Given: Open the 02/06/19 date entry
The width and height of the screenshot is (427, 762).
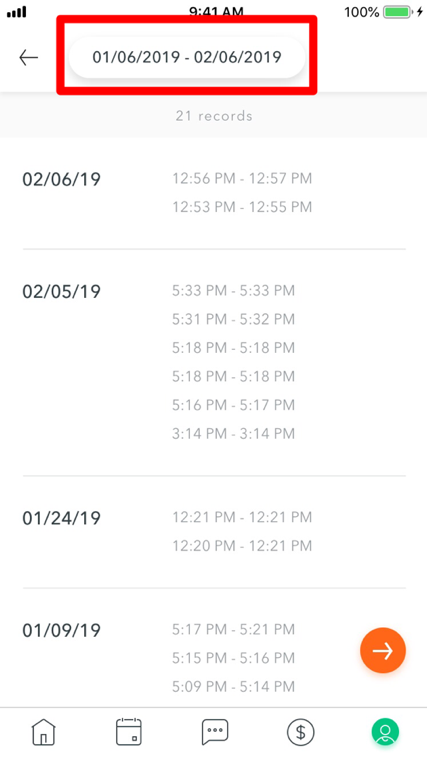Looking at the screenshot, I should (x=62, y=179).
